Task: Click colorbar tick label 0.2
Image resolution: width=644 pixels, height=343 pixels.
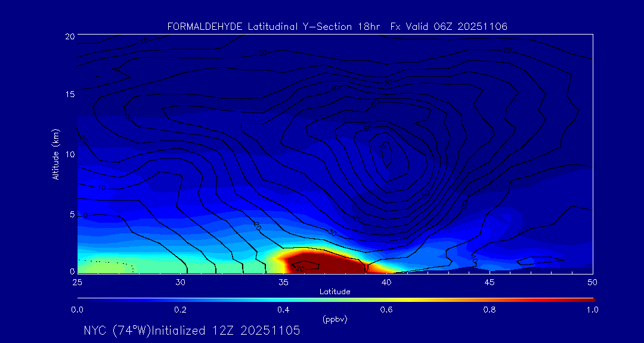Action: coord(180,310)
